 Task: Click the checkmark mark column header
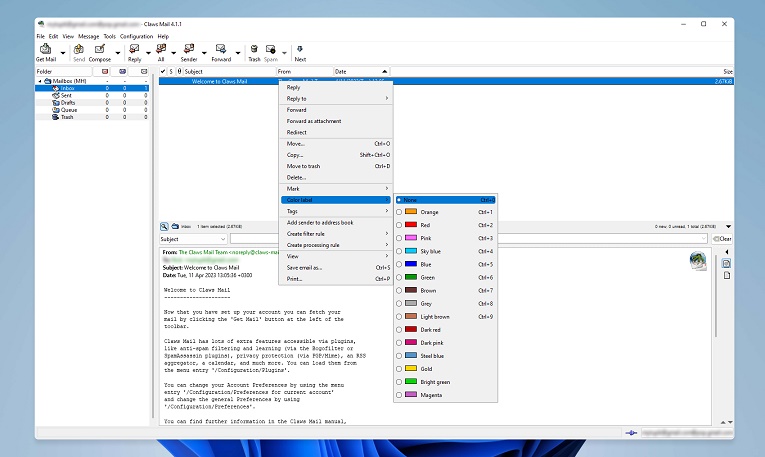[x=163, y=71]
